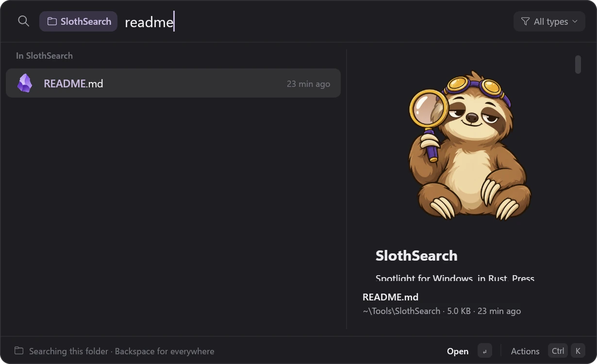The width and height of the screenshot is (597, 364).
Task: Click the Actions button in footer
Action: (x=525, y=351)
